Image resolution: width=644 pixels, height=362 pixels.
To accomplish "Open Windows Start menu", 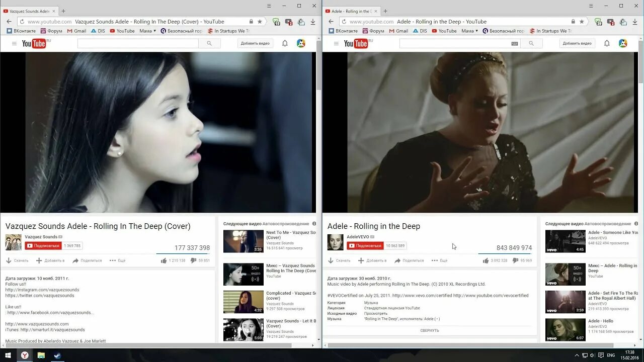I will coord(8,355).
